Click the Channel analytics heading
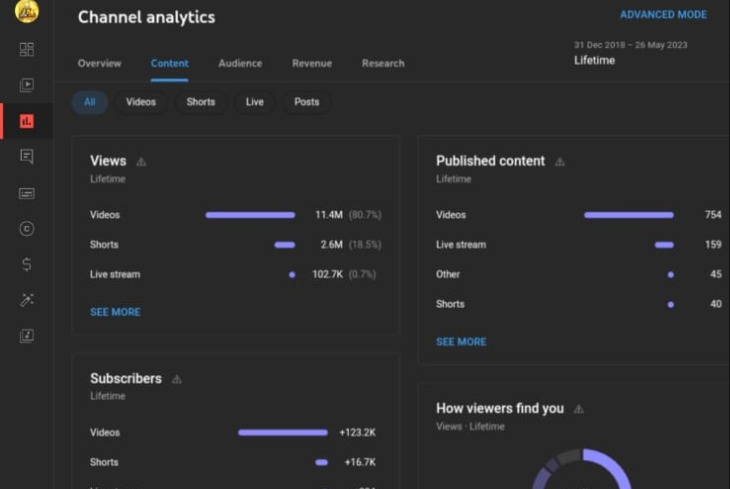730x489 pixels. click(x=147, y=17)
